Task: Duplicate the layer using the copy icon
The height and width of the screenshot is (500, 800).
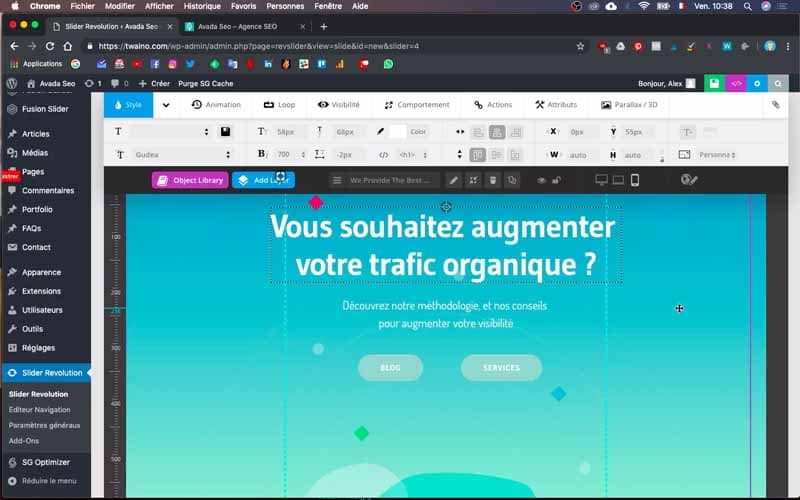Action: (x=512, y=180)
